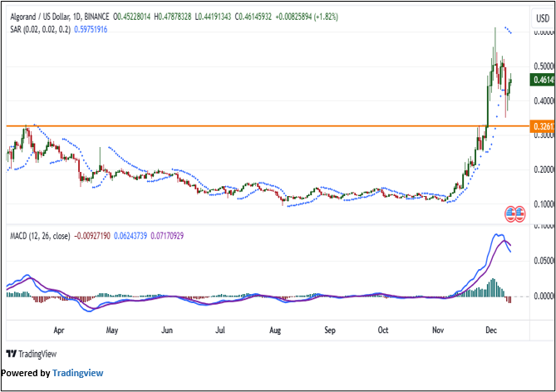Click the Tradingview link in footer
Viewport: 556px width, 392px height.
coord(77,373)
